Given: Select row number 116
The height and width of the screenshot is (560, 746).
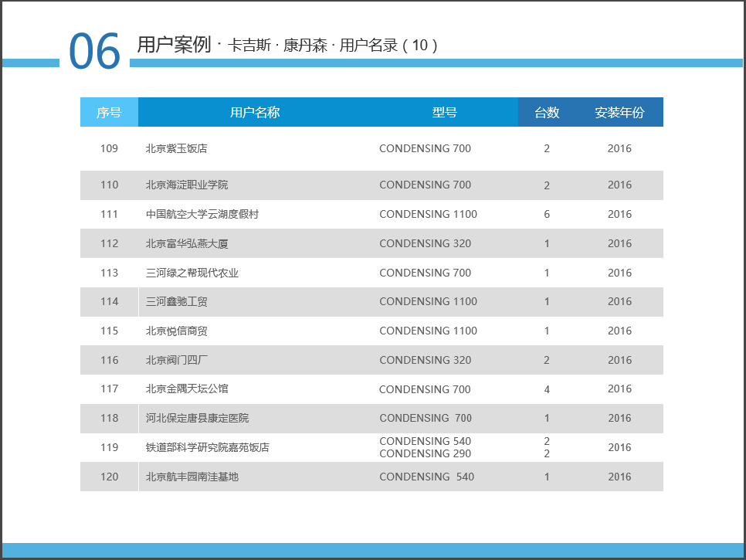Looking at the screenshot, I should pyautogui.click(x=109, y=360).
